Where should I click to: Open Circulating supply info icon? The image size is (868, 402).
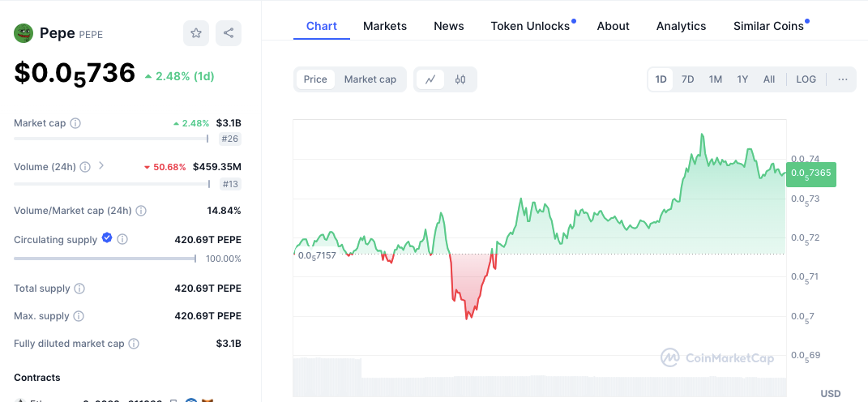click(x=122, y=239)
